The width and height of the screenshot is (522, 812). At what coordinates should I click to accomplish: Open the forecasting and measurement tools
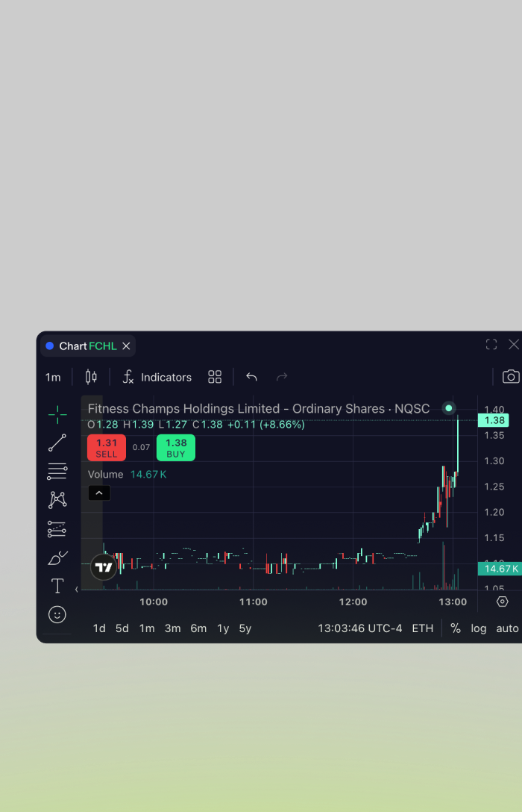(x=57, y=528)
